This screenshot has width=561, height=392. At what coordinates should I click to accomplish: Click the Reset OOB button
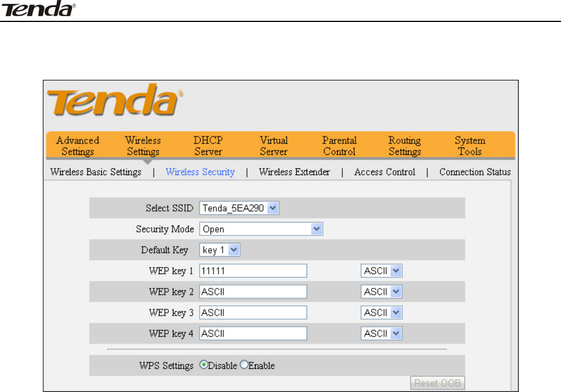point(437,383)
